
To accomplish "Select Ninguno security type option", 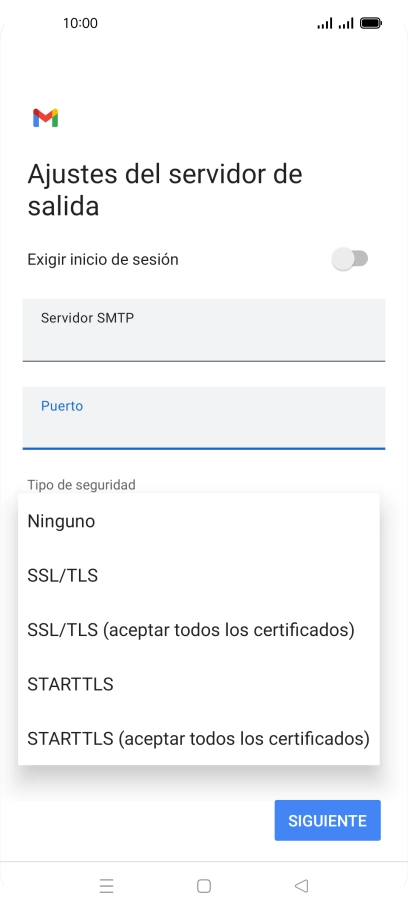I will (199, 521).
